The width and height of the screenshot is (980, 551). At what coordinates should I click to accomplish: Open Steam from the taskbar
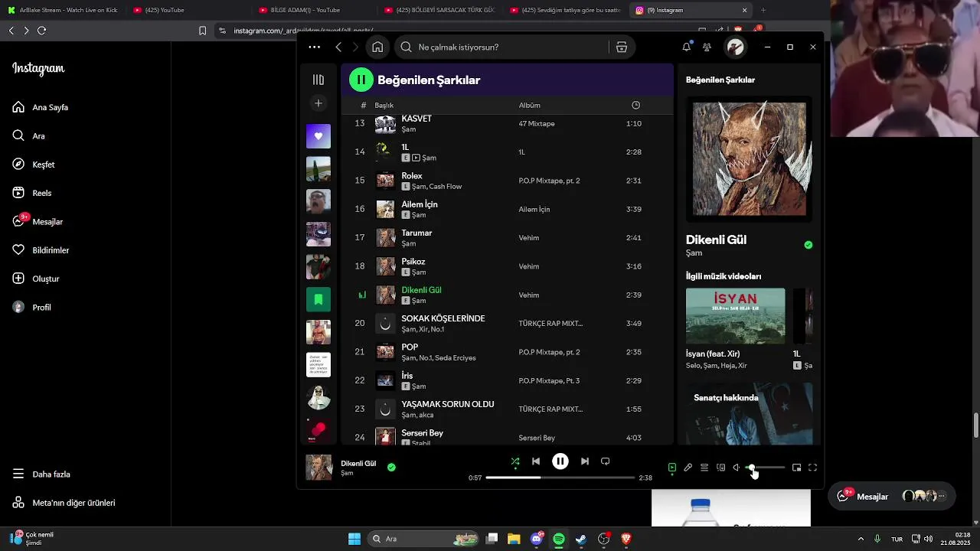click(581, 539)
